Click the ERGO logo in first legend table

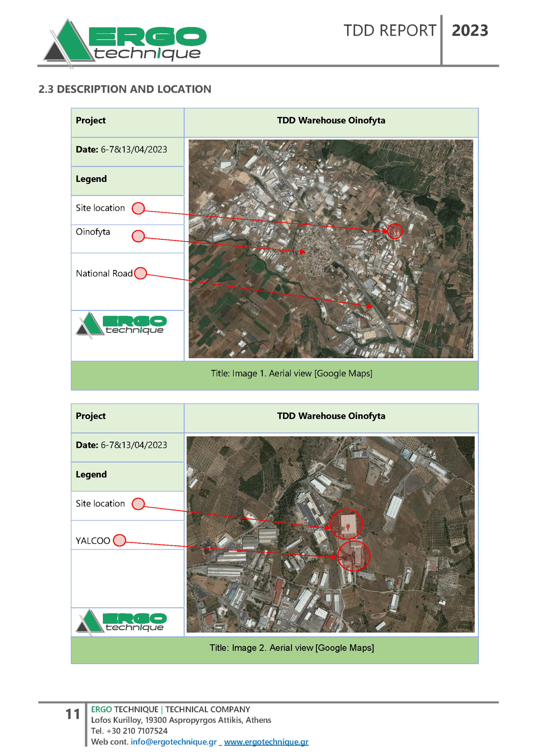[x=121, y=325]
